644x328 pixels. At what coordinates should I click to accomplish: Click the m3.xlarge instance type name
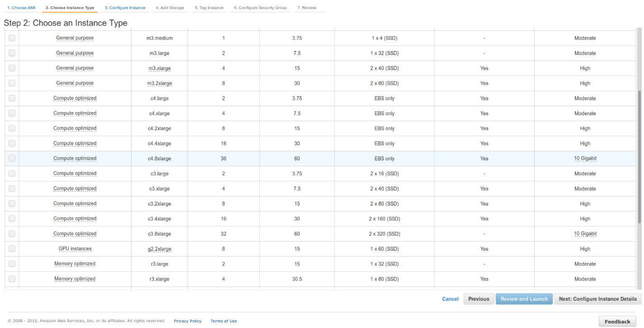click(x=159, y=68)
